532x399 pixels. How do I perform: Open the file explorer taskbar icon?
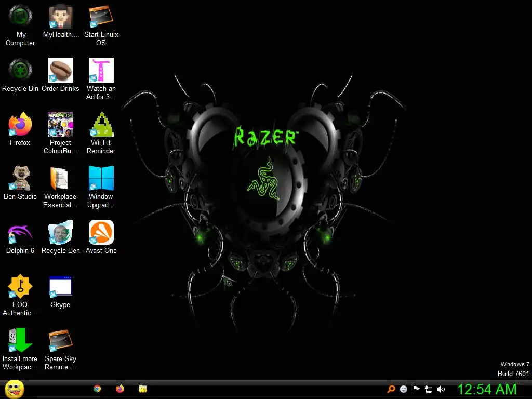pyautogui.click(x=143, y=389)
